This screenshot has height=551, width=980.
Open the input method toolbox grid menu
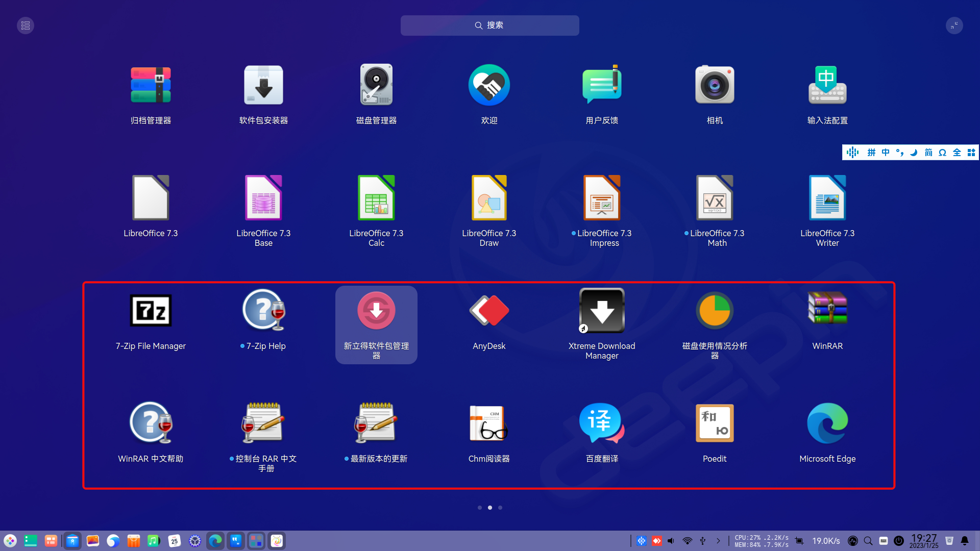coord(971,153)
